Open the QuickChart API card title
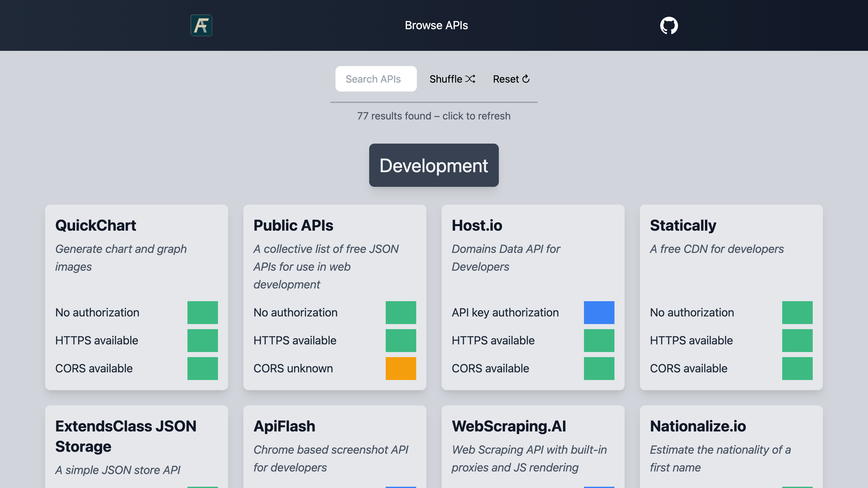This screenshot has width=868, height=488. [x=96, y=225]
